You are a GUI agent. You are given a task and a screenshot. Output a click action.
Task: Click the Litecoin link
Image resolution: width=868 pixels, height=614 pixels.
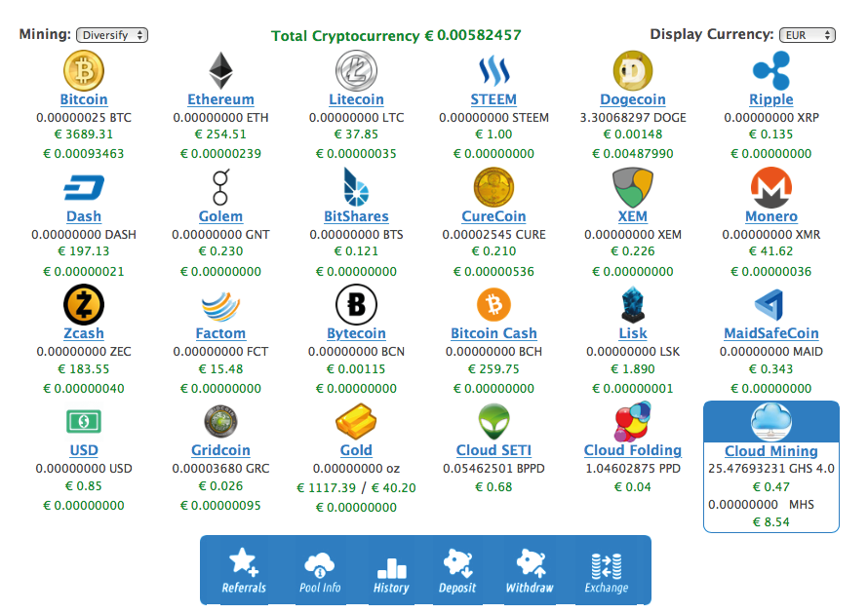pyautogui.click(x=356, y=99)
